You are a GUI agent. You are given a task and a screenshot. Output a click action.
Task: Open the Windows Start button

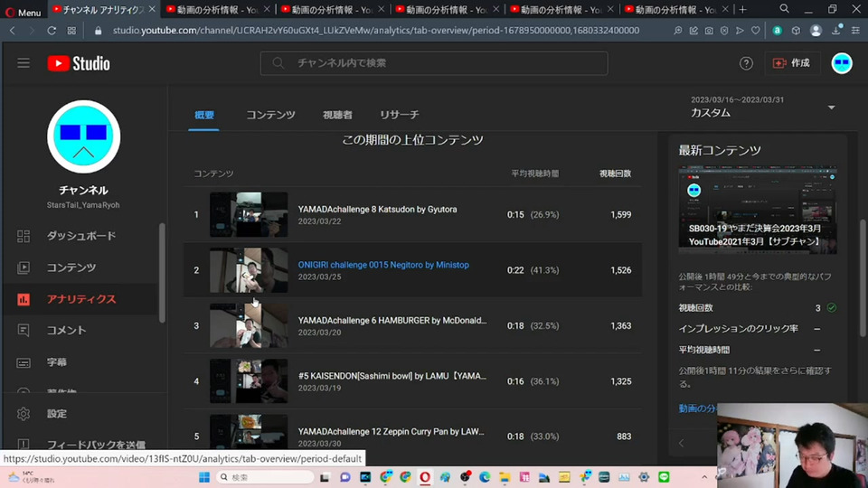click(204, 477)
